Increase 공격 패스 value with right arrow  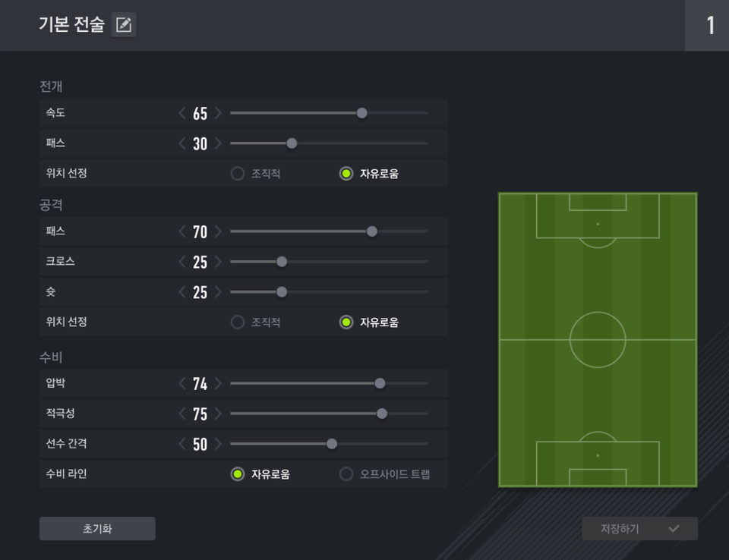pyautogui.click(x=218, y=231)
